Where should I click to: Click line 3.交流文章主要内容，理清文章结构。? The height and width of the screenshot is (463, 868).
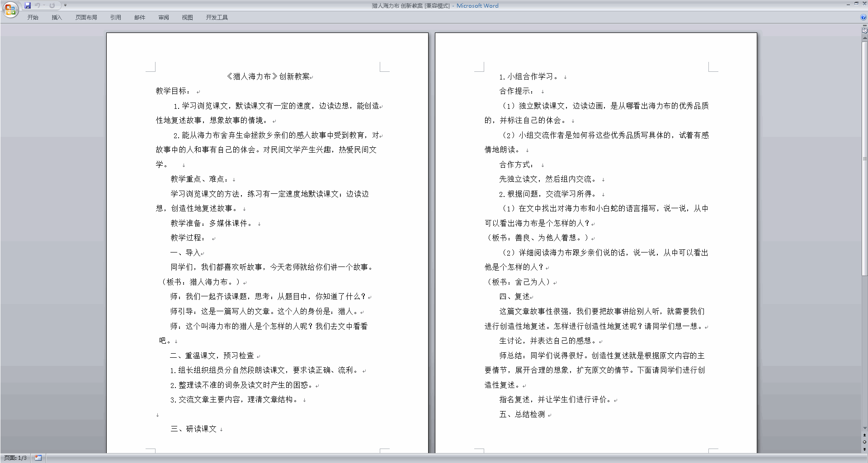point(235,399)
